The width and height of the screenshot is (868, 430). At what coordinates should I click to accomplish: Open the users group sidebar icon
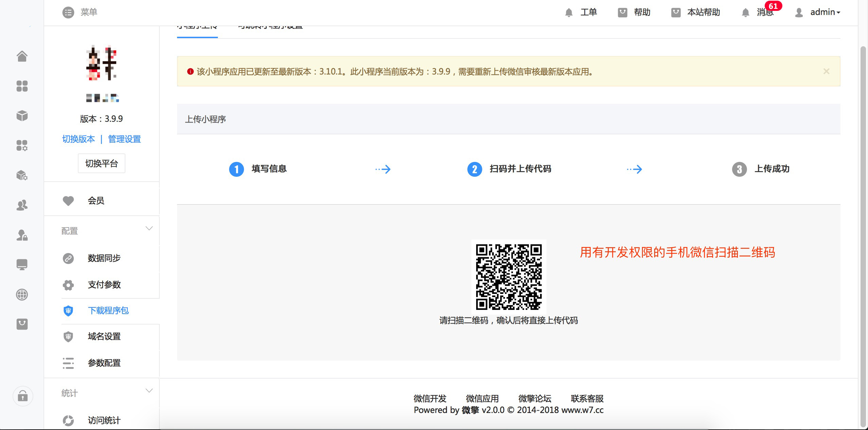(22, 205)
